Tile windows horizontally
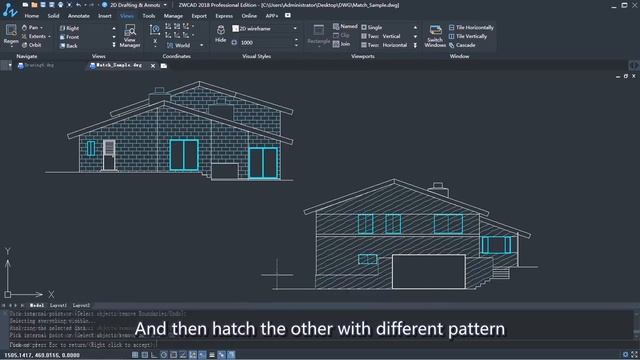The image size is (640, 360). (471, 27)
